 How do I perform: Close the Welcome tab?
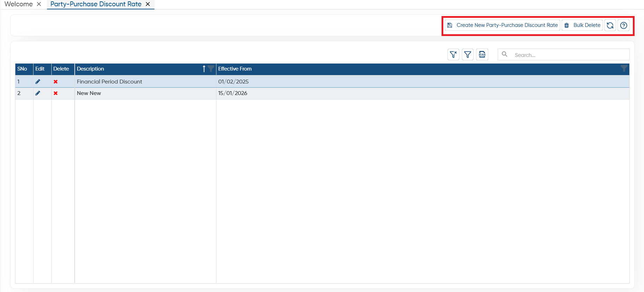[39, 4]
